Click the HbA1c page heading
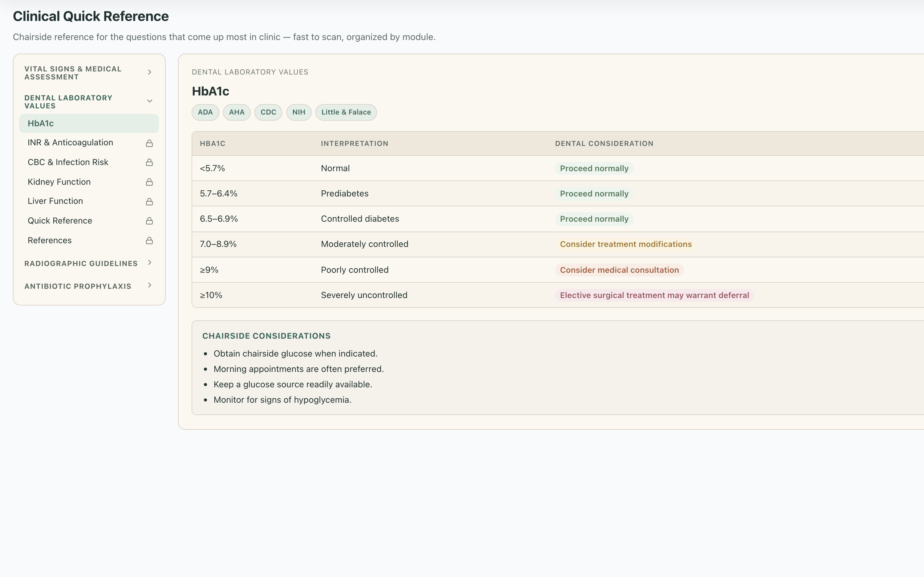The image size is (924, 577). [x=210, y=91]
